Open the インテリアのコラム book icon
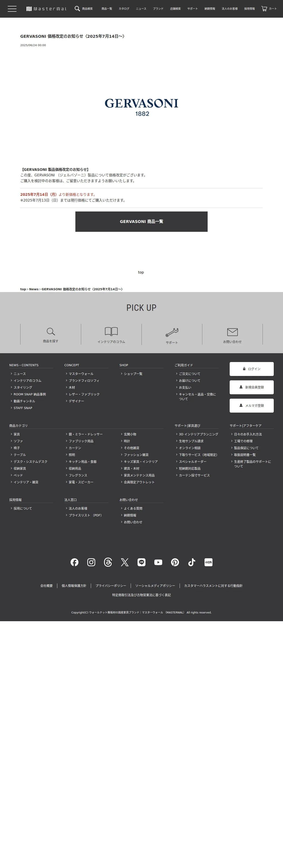This screenshot has width=283, height=868. pyautogui.click(x=111, y=332)
